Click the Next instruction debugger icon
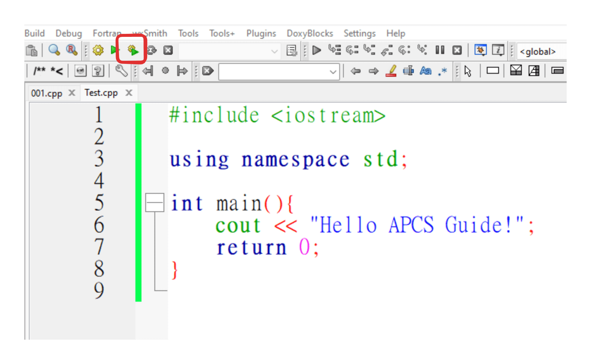 pyautogui.click(x=404, y=50)
